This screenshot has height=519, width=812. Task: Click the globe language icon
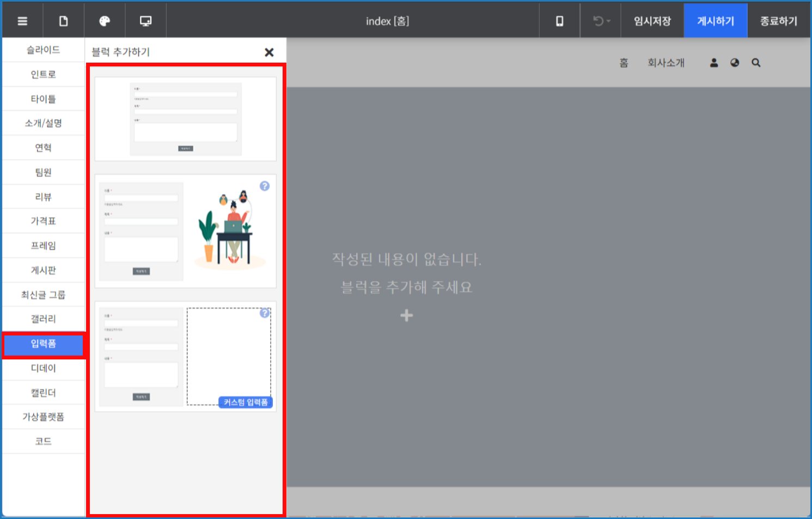pyautogui.click(x=734, y=62)
